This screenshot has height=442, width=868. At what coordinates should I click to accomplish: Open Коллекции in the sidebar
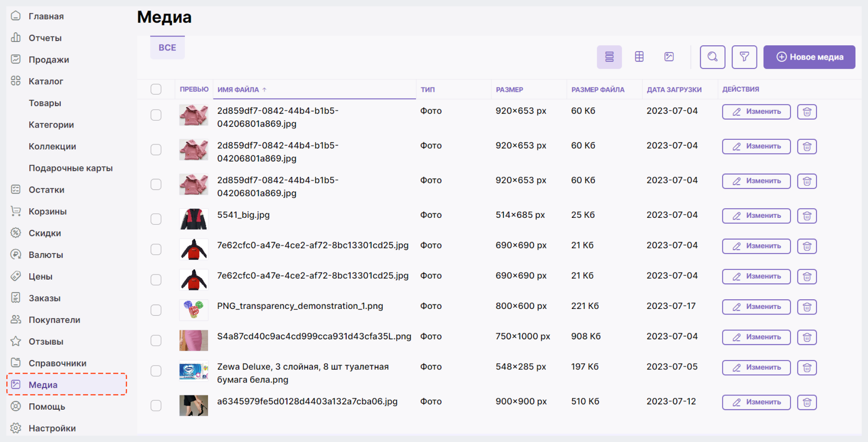tap(52, 146)
